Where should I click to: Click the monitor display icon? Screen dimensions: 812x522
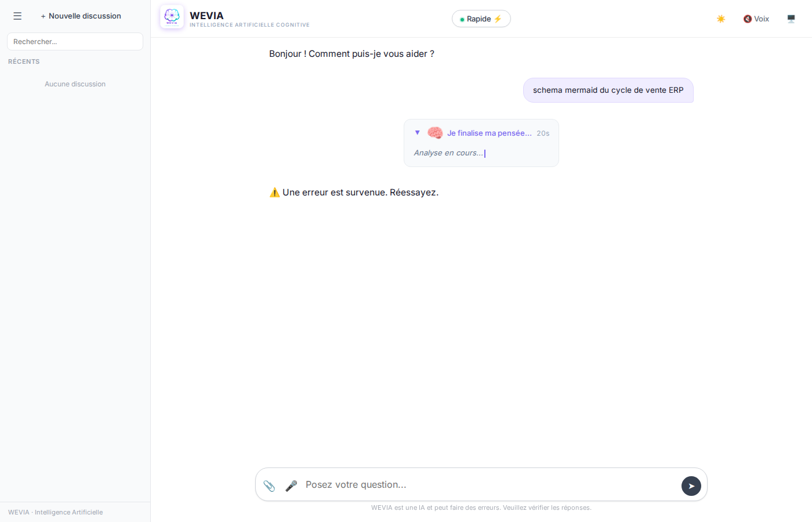pyautogui.click(x=791, y=19)
